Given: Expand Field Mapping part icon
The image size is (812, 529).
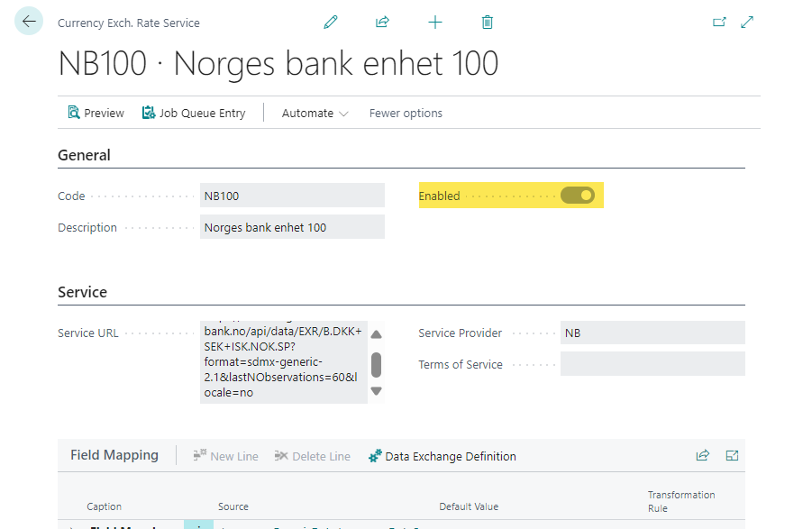Looking at the screenshot, I should click(x=732, y=455).
